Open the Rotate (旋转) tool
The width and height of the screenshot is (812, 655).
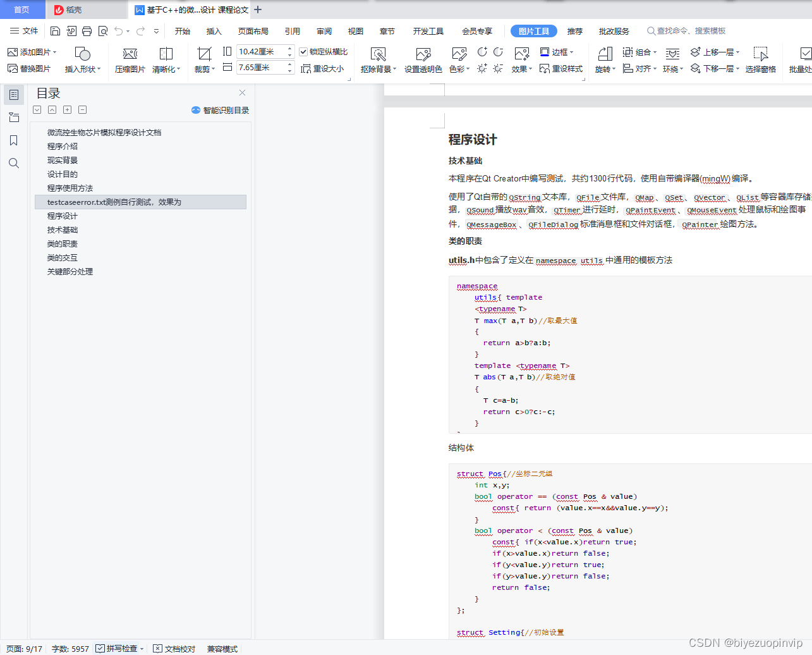(x=605, y=54)
